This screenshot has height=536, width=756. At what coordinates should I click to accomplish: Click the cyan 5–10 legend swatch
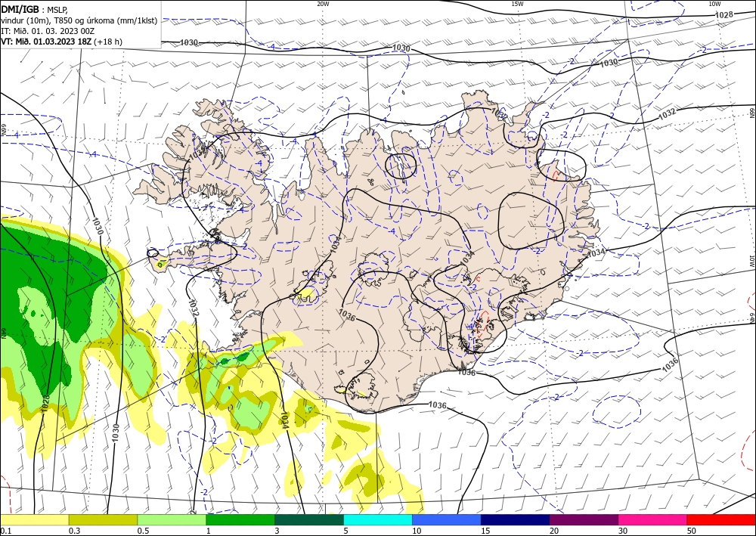coord(378,519)
